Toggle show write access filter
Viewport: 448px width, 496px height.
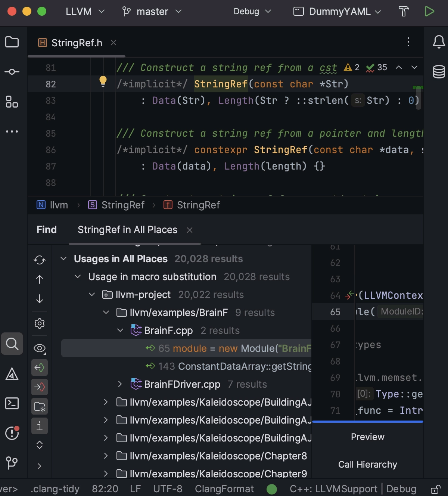click(40, 387)
